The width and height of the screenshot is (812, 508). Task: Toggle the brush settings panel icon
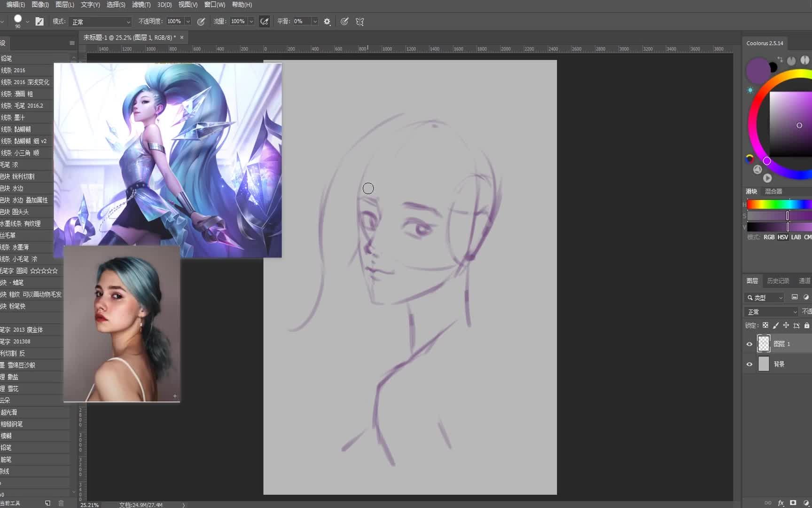tap(39, 22)
